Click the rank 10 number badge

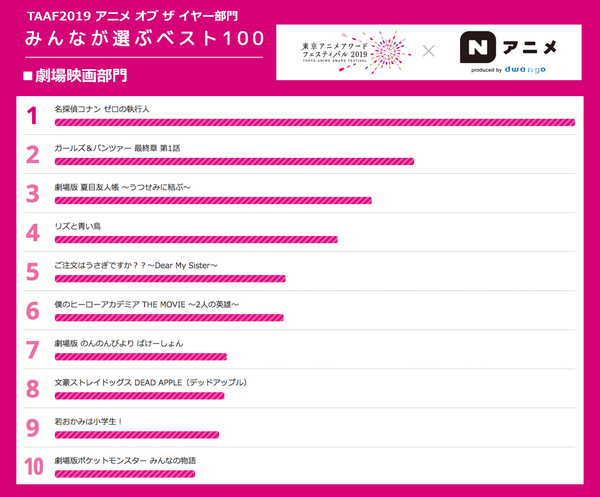(x=33, y=466)
